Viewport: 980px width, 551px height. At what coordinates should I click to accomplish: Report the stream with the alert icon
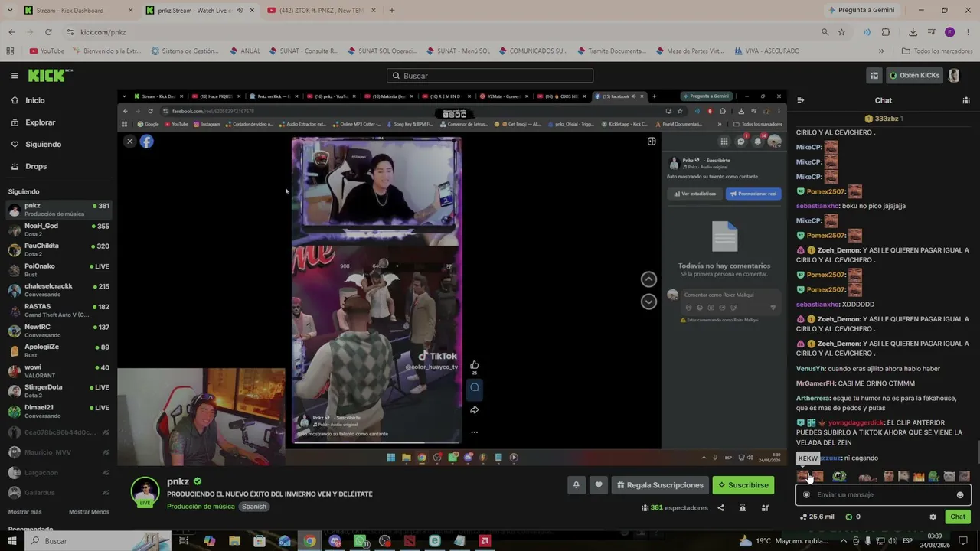(742, 507)
